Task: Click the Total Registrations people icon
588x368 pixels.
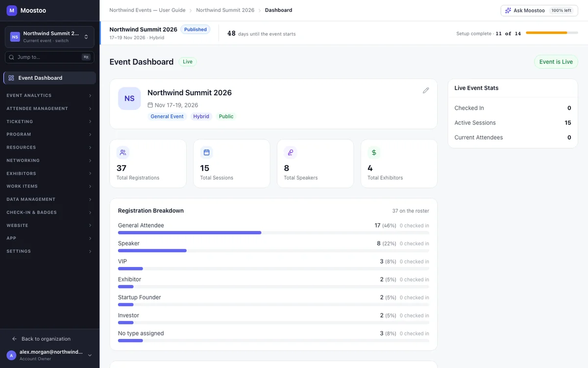Action: click(123, 153)
